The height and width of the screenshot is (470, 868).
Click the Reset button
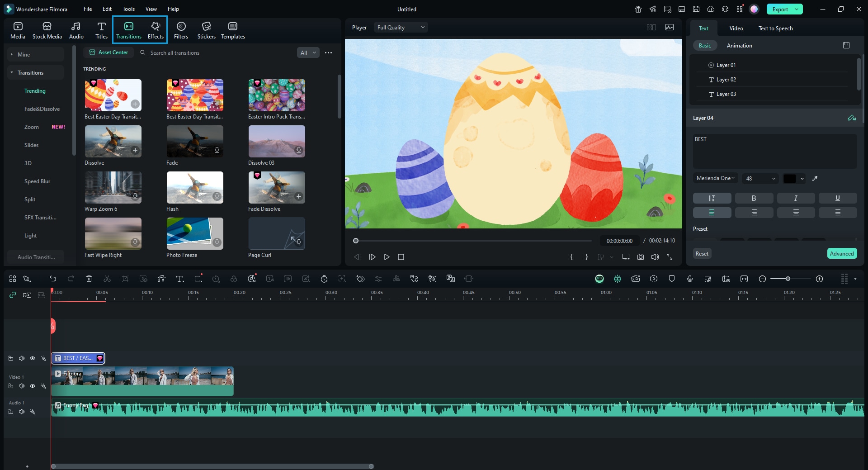click(702, 253)
